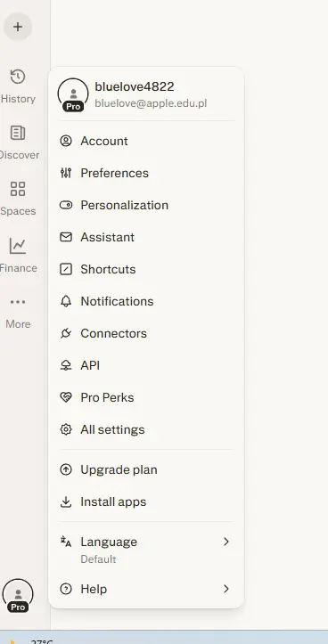Open the Assistant menu entry
This screenshot has width=328, height=644.
146,237
